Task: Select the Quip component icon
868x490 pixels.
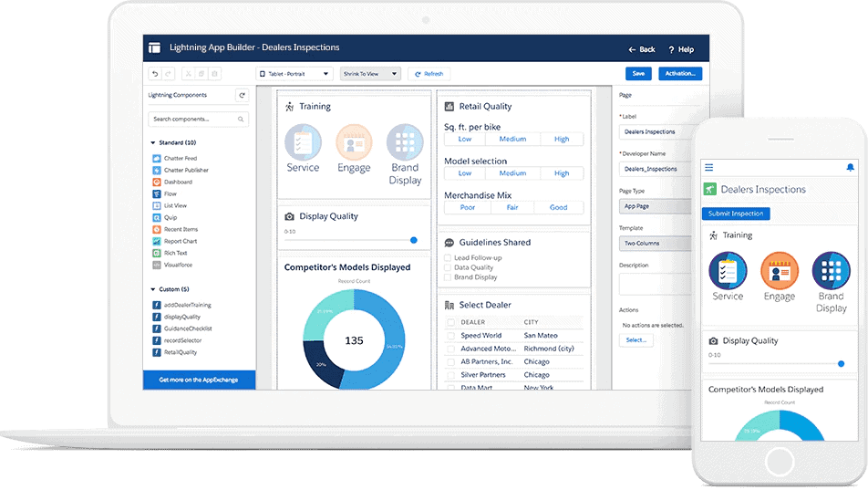Action: [157, 218]
